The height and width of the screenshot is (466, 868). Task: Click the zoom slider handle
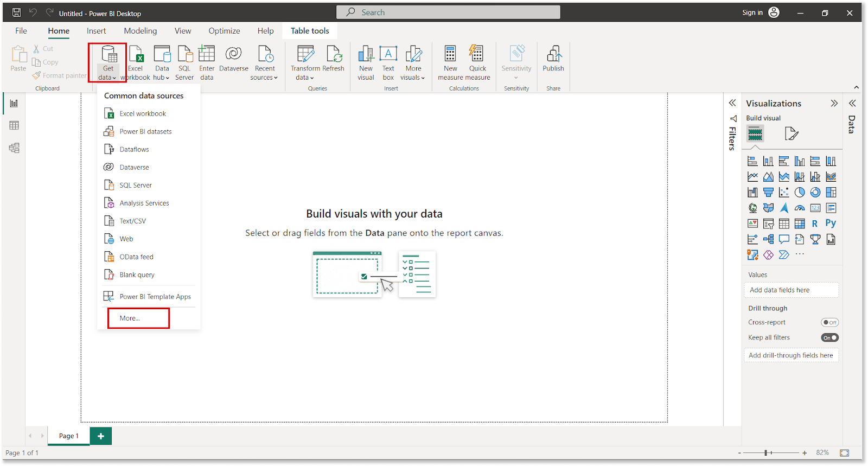coord(765,452)
